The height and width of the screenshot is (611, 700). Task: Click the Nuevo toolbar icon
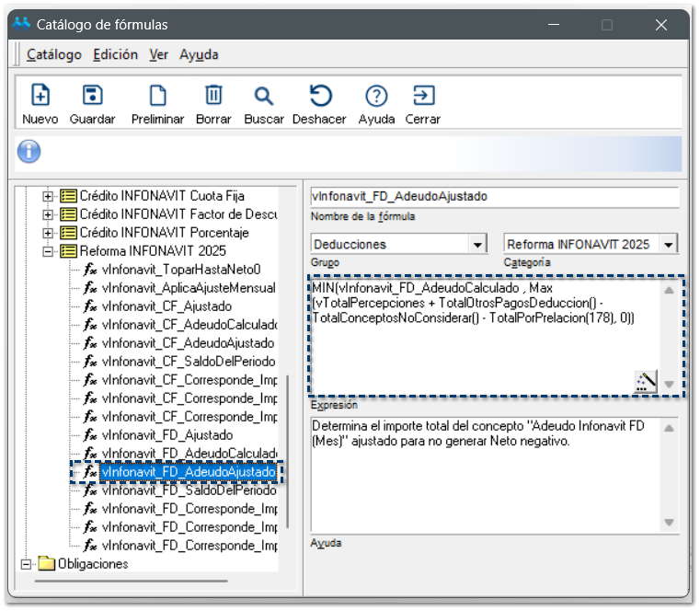tap(40, 96)
